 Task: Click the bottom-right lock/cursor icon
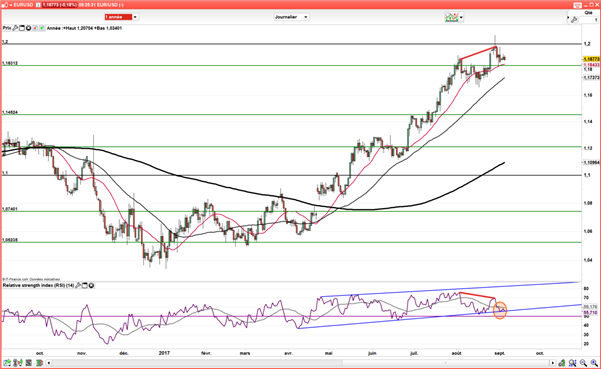click(562, 362)
